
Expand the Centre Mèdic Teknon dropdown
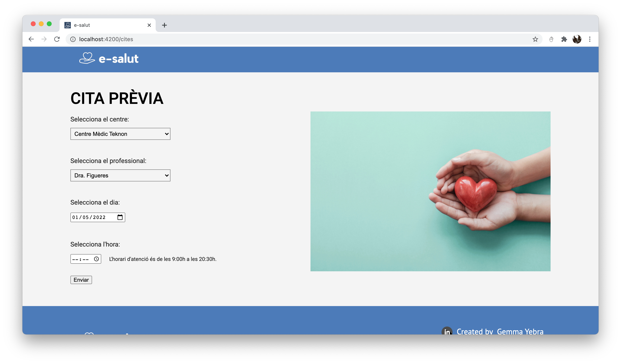pos(120,134)
